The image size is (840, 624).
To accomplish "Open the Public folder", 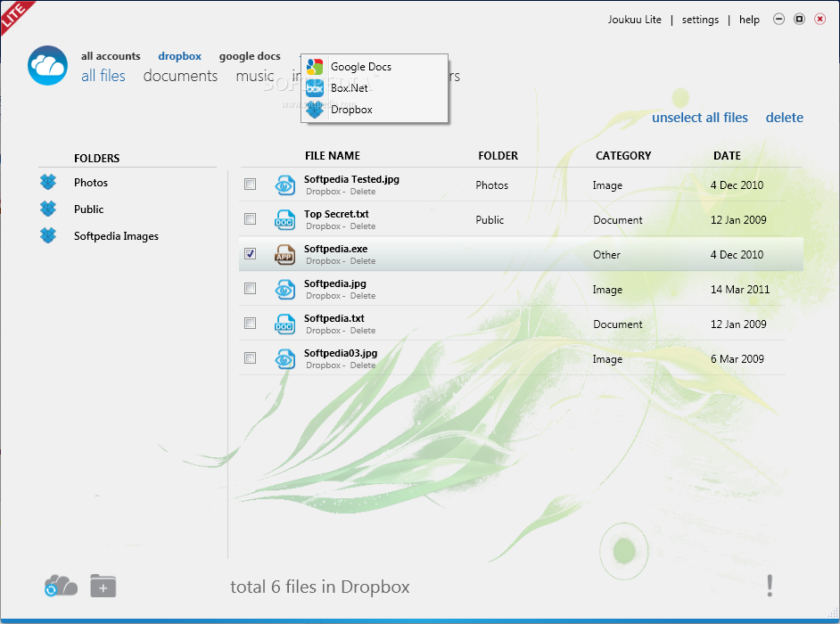I will coord(88,209).
